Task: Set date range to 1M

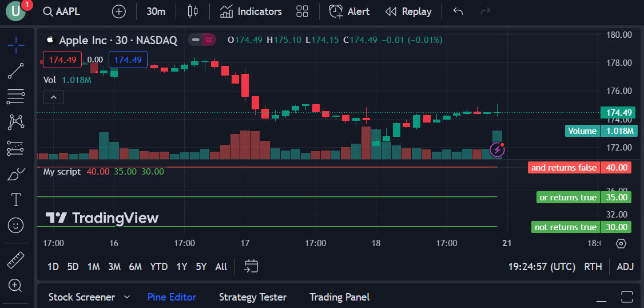Action: [94, 266]
